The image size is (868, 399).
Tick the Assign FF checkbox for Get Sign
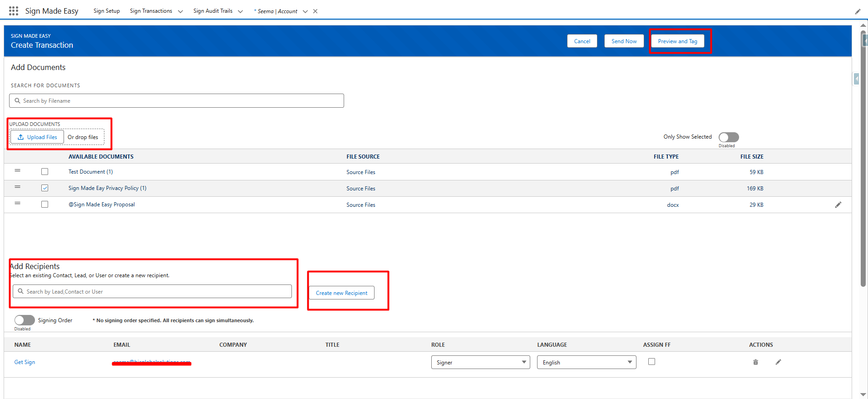pyautogui.click(x=652, y=362)
